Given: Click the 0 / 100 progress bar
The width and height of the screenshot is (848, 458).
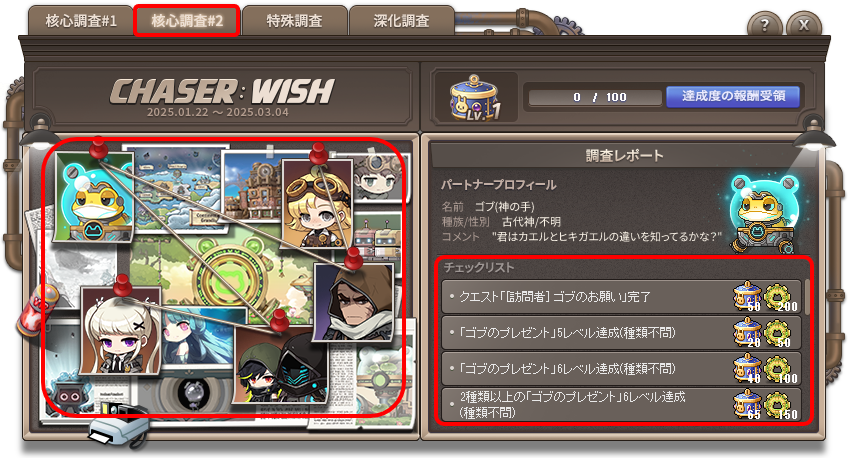Looking at the screenshot, I should pyautogui.click(x=595, y=97).
